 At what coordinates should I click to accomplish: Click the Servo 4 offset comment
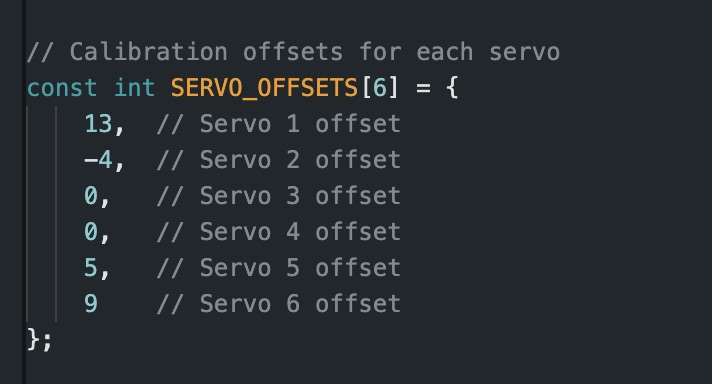coord(278,231)
